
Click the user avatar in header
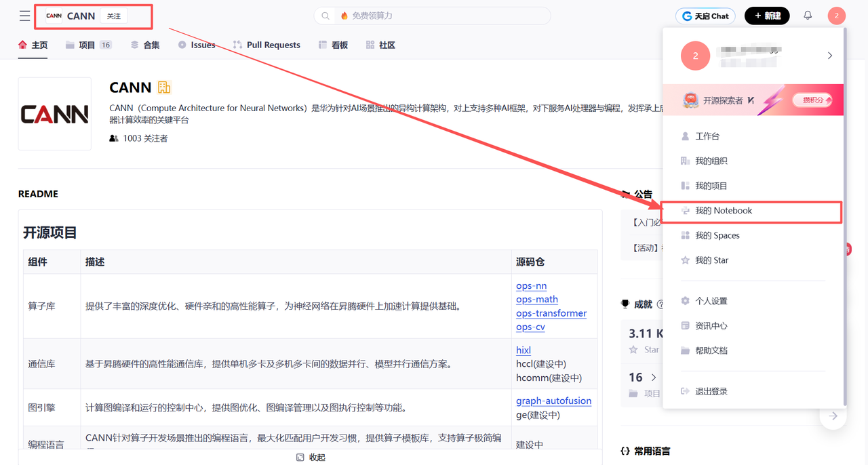[x=837, y=16]
